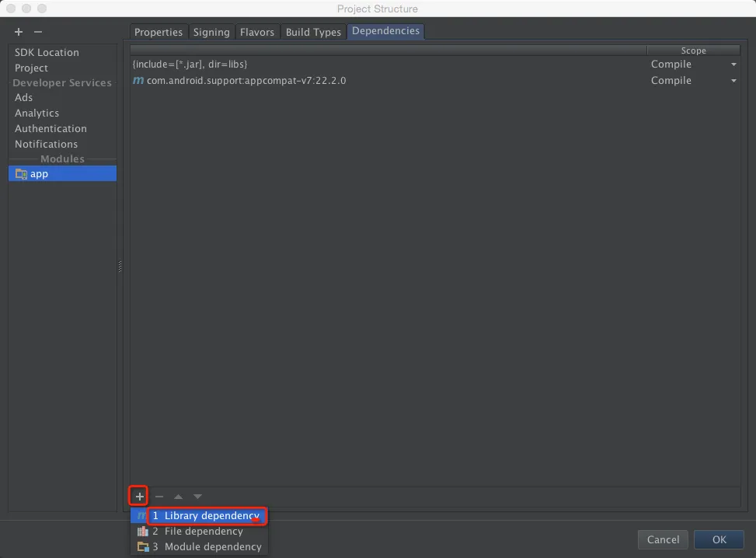756x558 pixels.
Task: Select the com.android.support:appcompat-v7:22.2.0 row
Action: point(435,81)
